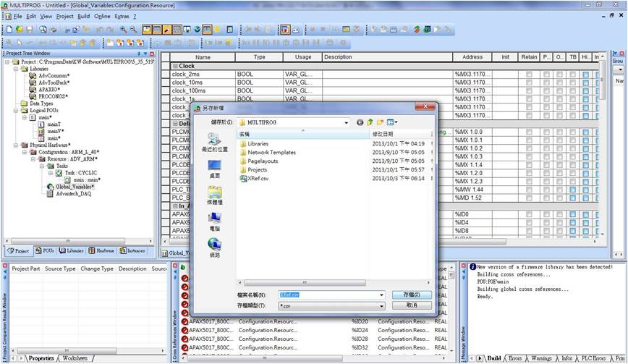Viewport: 628px width, 364px height.
Task: Open the Extras menu
Action: [x=122, y=17]
